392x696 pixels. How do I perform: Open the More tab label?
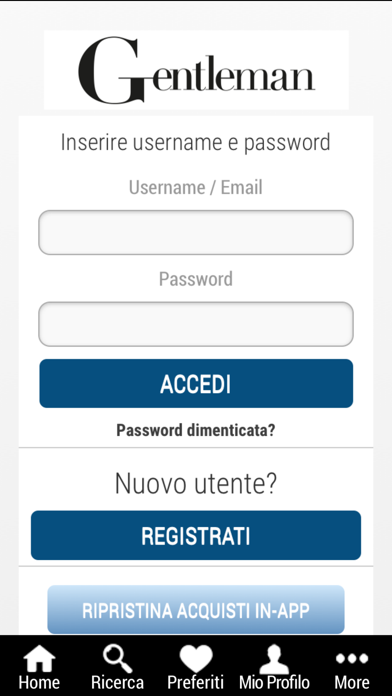(352, 682)
